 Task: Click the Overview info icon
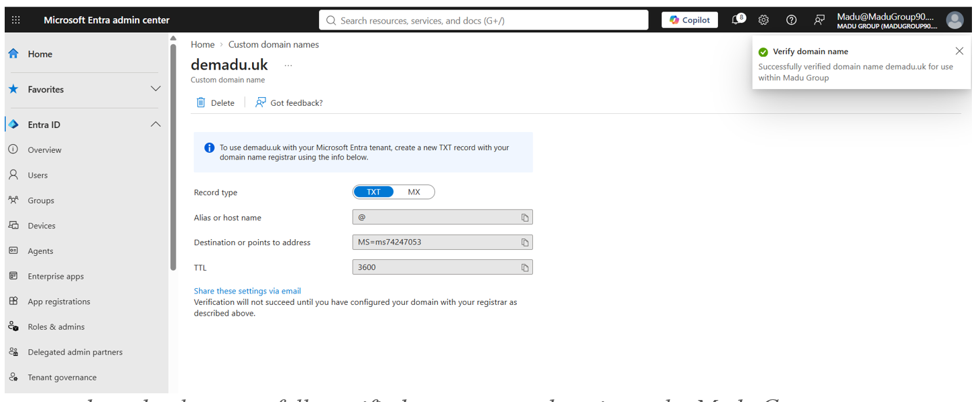(13, 149)
